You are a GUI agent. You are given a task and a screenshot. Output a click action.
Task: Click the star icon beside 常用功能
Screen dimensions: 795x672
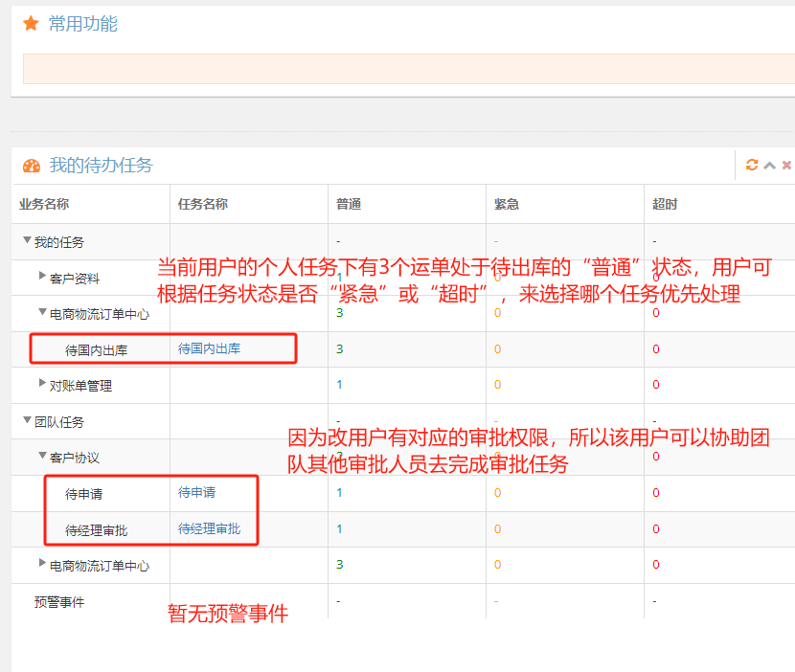[x=31, y=24]
